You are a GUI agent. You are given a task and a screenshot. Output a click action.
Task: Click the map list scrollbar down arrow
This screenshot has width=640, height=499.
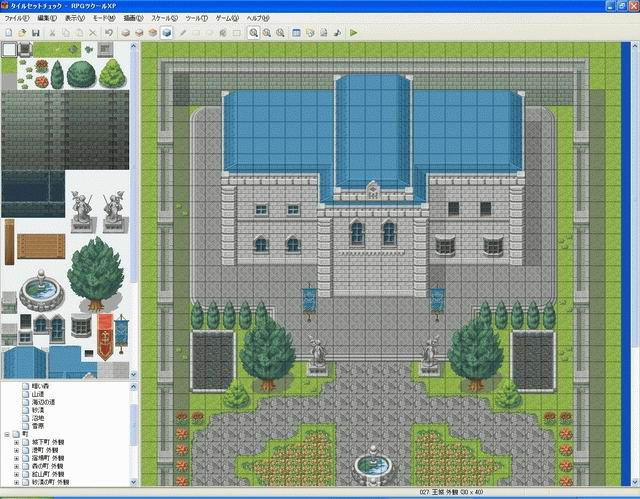(131, 481)
